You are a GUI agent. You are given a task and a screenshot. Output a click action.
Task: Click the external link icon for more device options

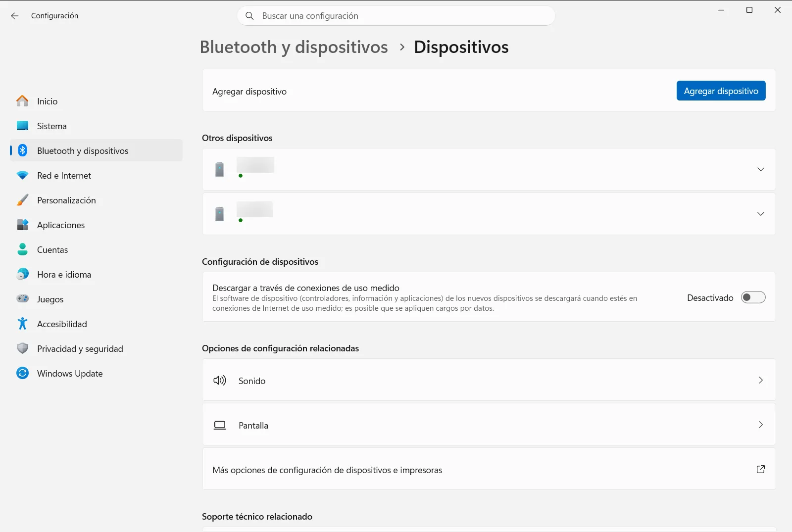coord(761,469)
